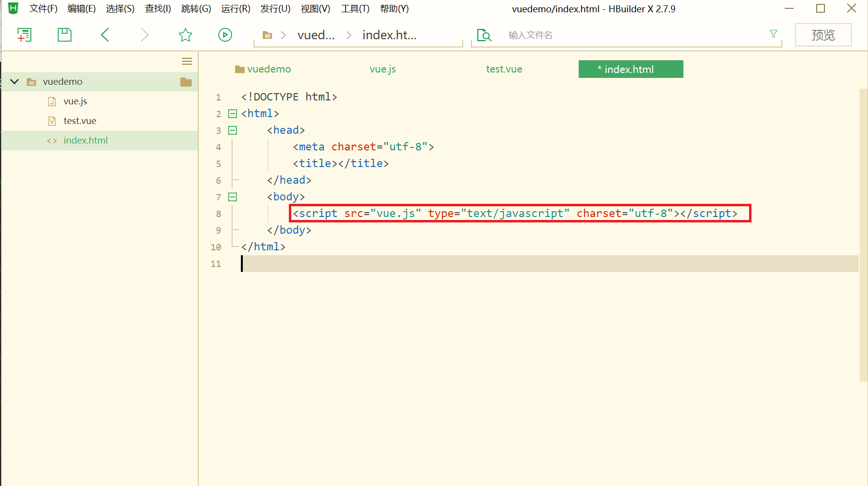The width and height of the screenshot is (868, 486).
Task: Collapse the vuedemo folder in the file tree
Action: pos(14,81)
